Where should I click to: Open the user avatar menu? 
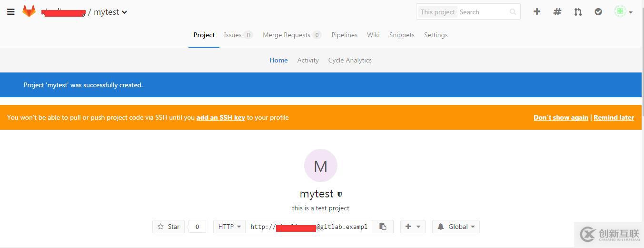coord(623,12)
